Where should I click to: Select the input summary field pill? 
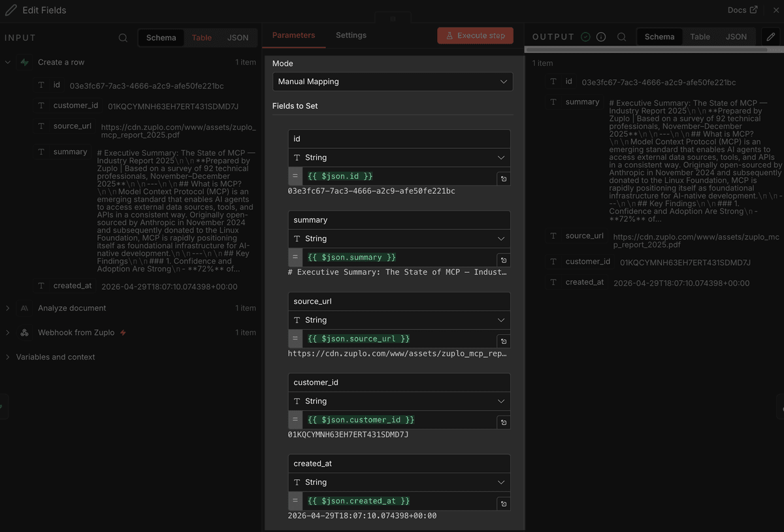click(63, 151)
